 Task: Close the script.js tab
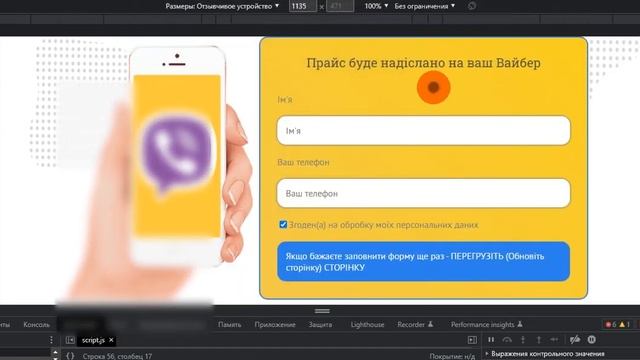click(111, 340)
